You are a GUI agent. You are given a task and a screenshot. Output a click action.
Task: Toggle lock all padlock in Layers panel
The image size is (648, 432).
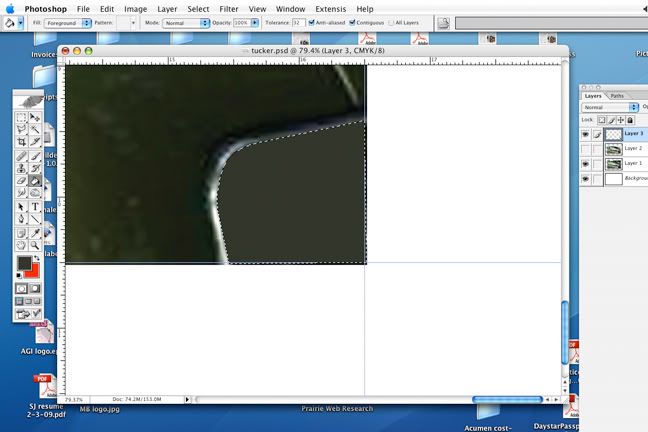pyautogui.click(x=630, y=120)
